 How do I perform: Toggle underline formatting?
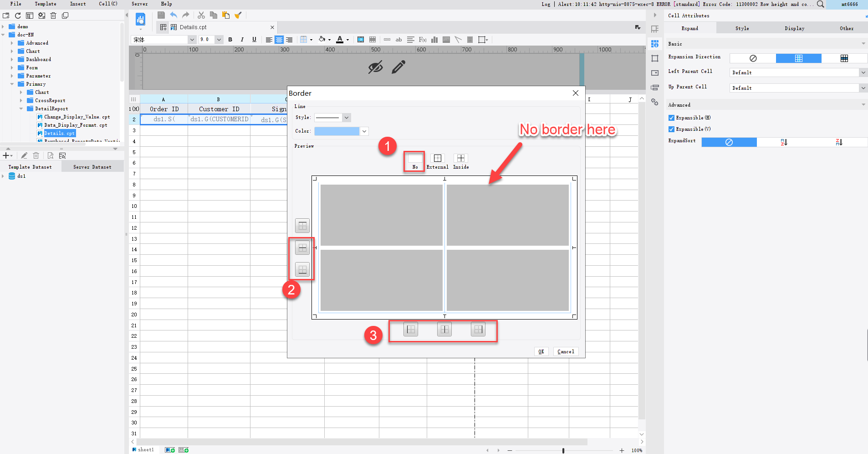[x=254, y=40]
